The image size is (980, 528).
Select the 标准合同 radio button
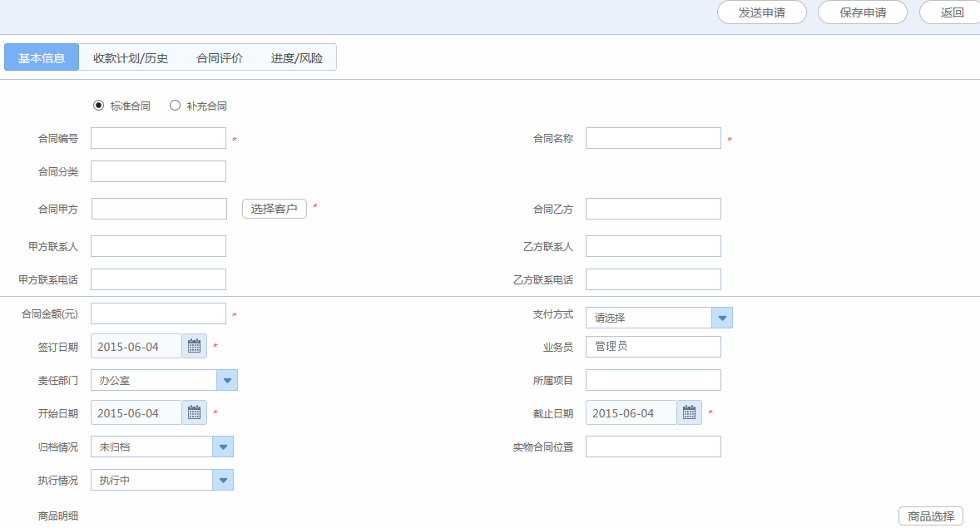(x=99, y=106)
